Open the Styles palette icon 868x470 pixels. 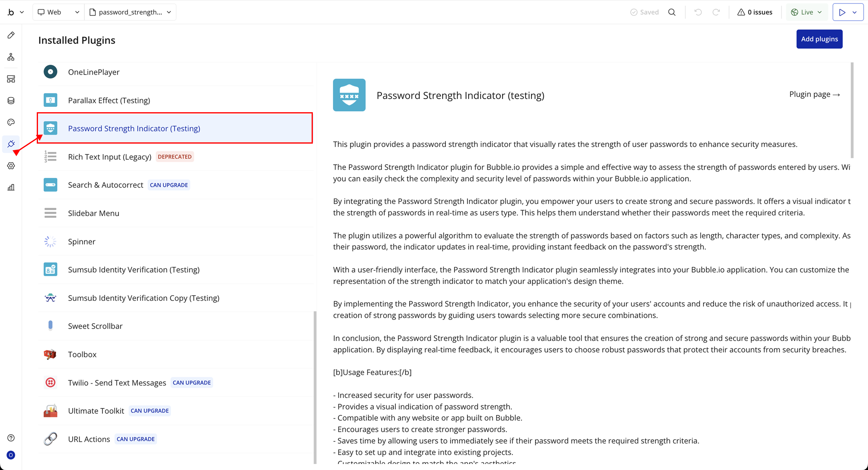coord(11,122)
